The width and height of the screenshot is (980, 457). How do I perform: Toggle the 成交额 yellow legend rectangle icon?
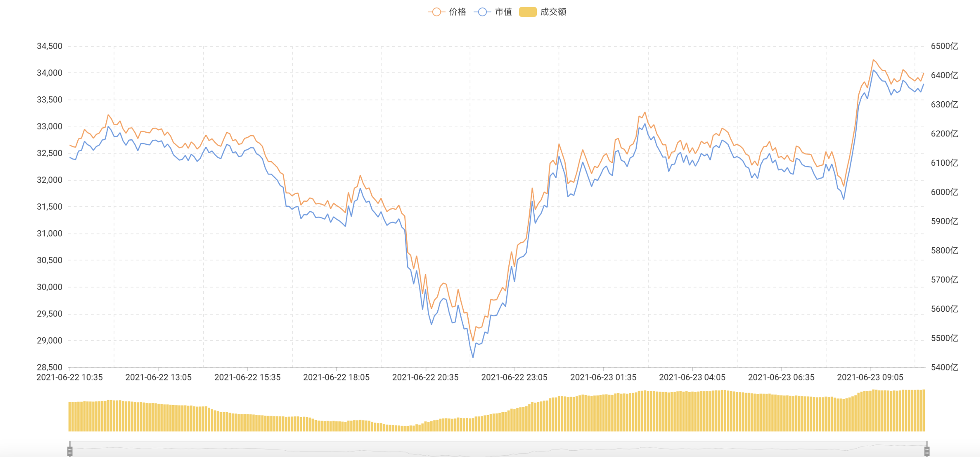click(528, 12)
